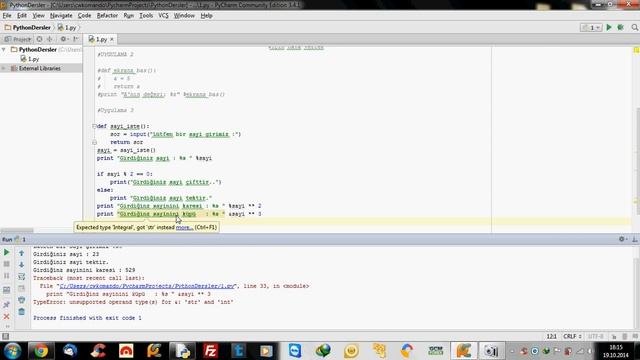The height and width of the screenshot is (360, 640).
Task: Toggle read-only lock icon in status bar
Action: coord(614,336)
